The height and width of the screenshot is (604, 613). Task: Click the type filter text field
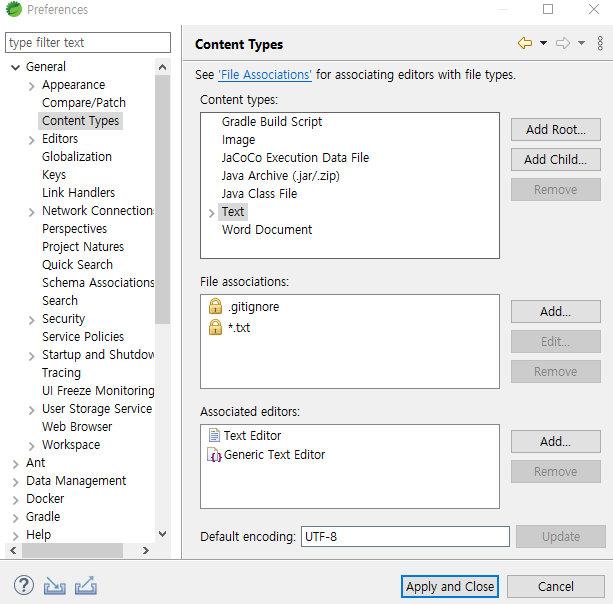click(x=88, y=42)
